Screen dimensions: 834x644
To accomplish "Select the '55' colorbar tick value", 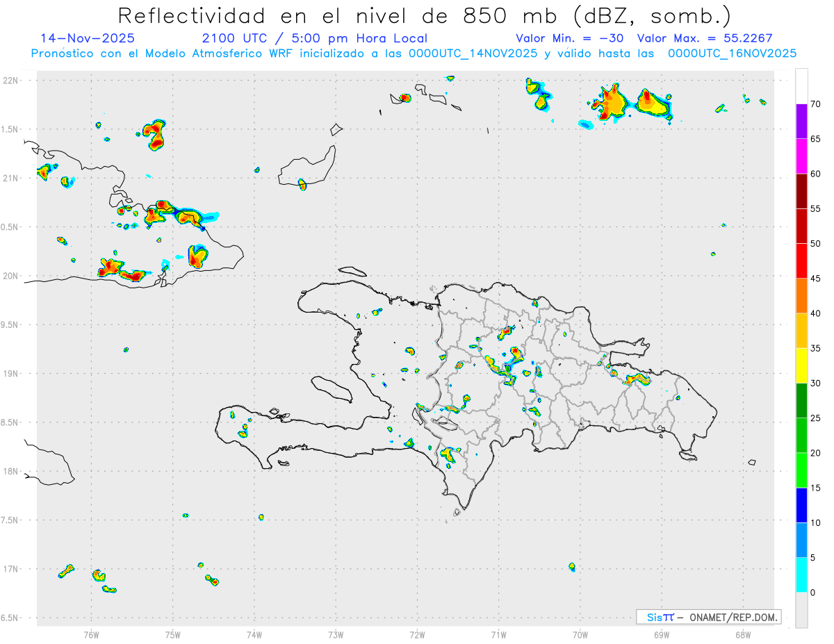I will 816,208.
